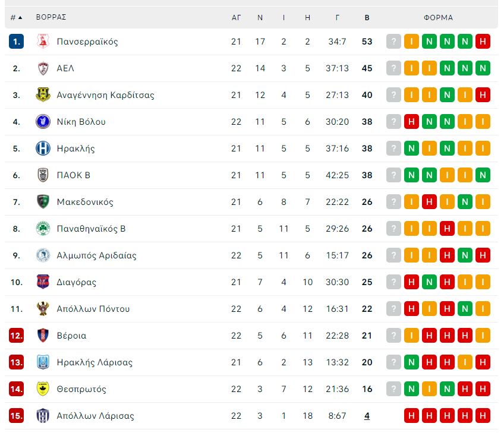Click the ΠΑΟΚ Β crest
504x436 pixels.
[43, 175]
